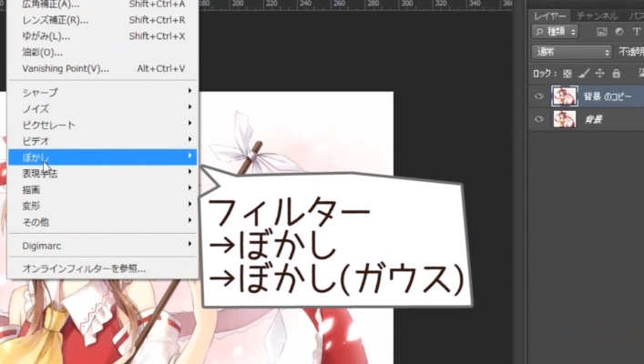Open the 種類 layer filter dropdown

(556, 32)
